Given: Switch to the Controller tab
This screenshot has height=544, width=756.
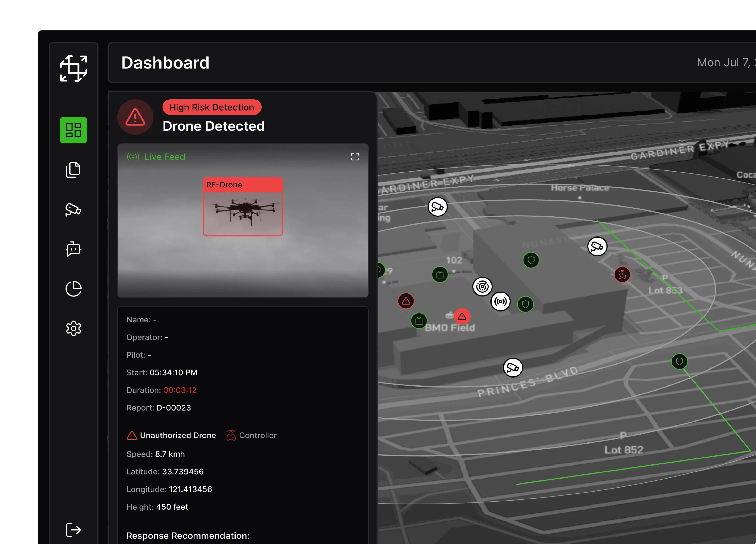Looking at the screenshot, I should (x=252, y=435).
